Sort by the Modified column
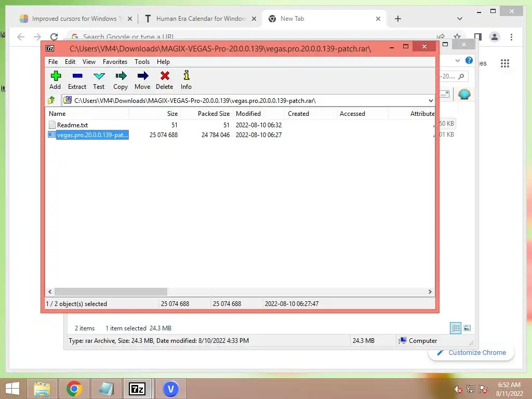The image size is (532, 399). click(x=259, y=114)
